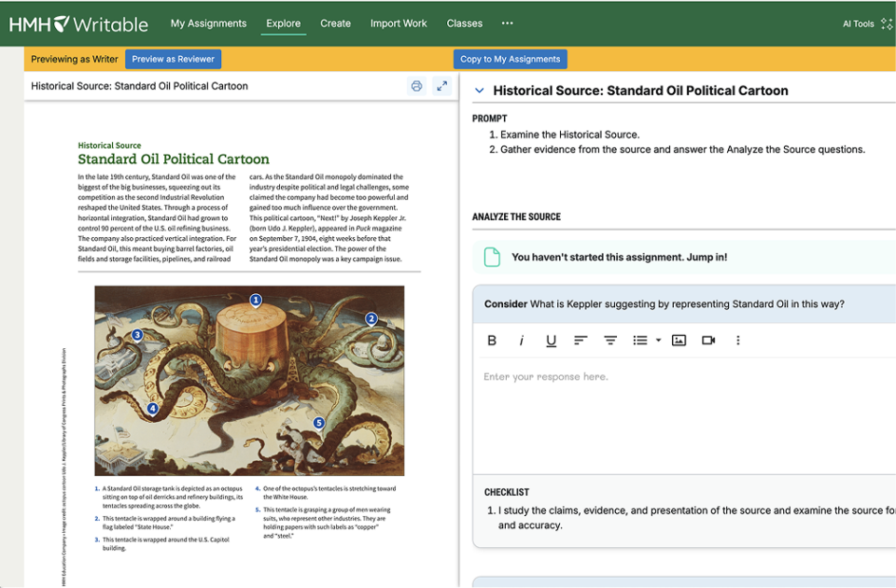Collapse the Historical Source prompt section
896x588 pixels.
[x=480, y=91]
